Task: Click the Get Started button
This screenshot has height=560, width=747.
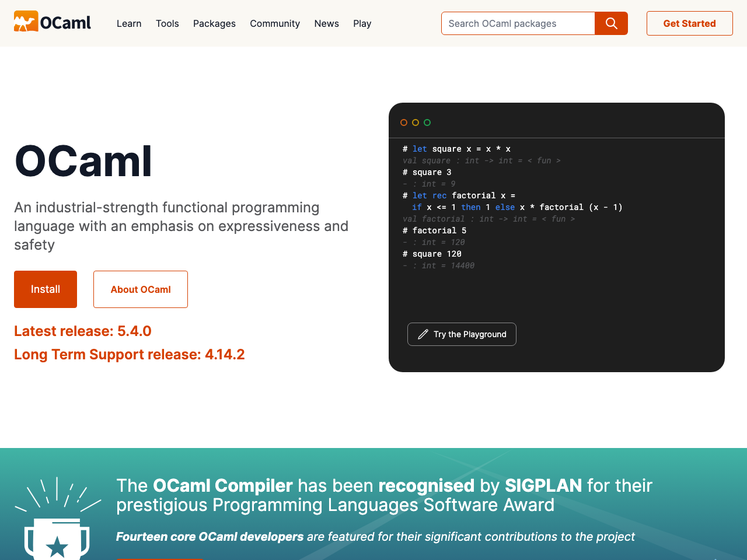Action: point(689,23)
